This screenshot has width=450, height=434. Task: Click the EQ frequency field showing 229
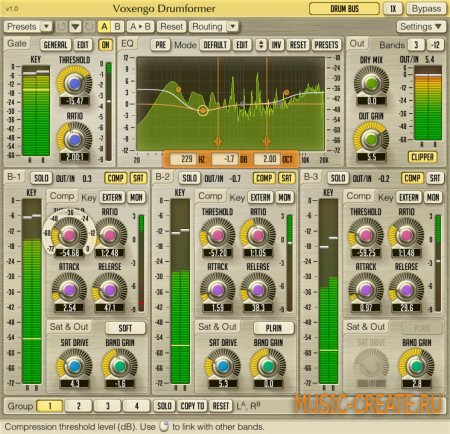(182, 159)
